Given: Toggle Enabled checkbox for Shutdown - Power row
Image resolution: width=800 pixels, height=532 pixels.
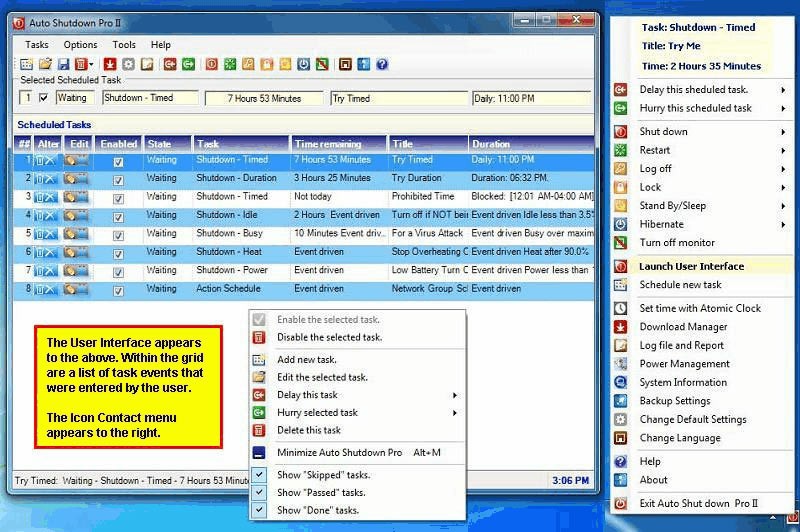Looking at the screenshot, I should click(x=118, y=272).
